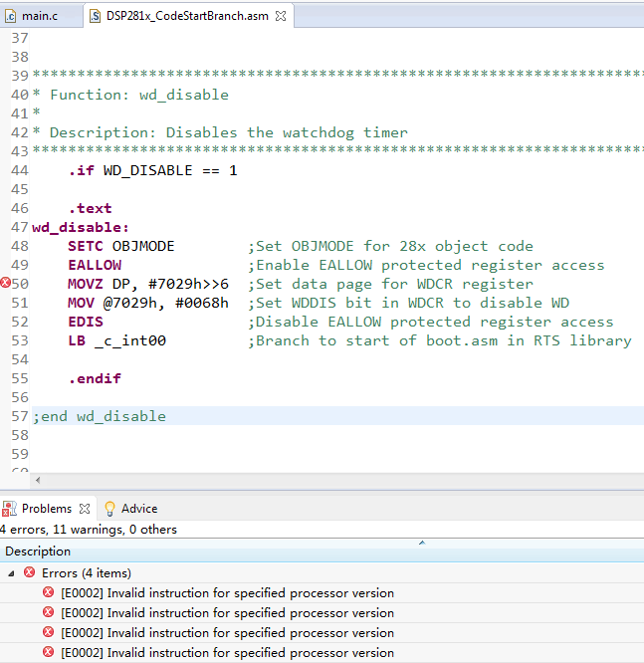Select the second E0002 invalid instruction error
This screenshot has width=644, height=663.
227,612
